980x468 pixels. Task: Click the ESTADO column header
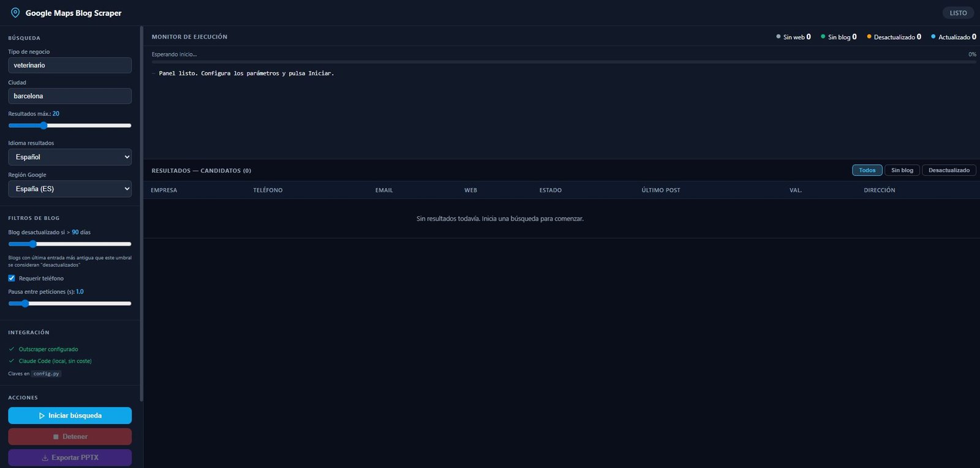pos(551,191)
